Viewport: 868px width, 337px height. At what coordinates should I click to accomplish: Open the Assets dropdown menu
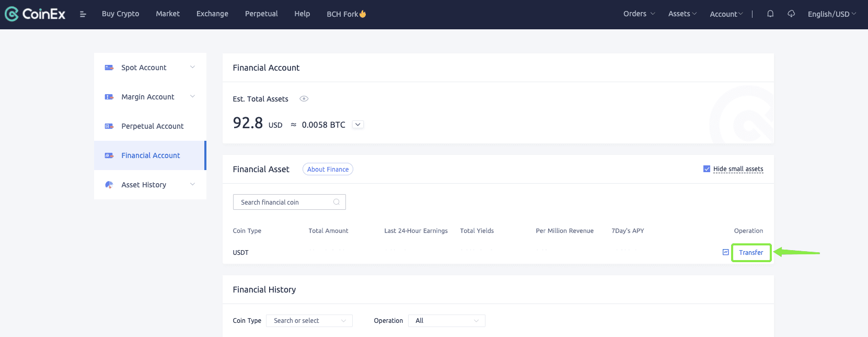click(682, 14)
